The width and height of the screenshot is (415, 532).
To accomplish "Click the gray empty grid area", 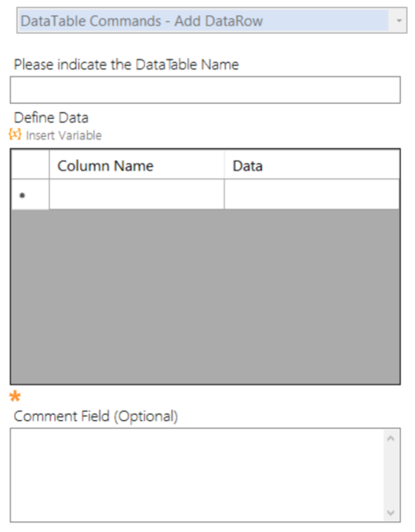I will (205, 297).
